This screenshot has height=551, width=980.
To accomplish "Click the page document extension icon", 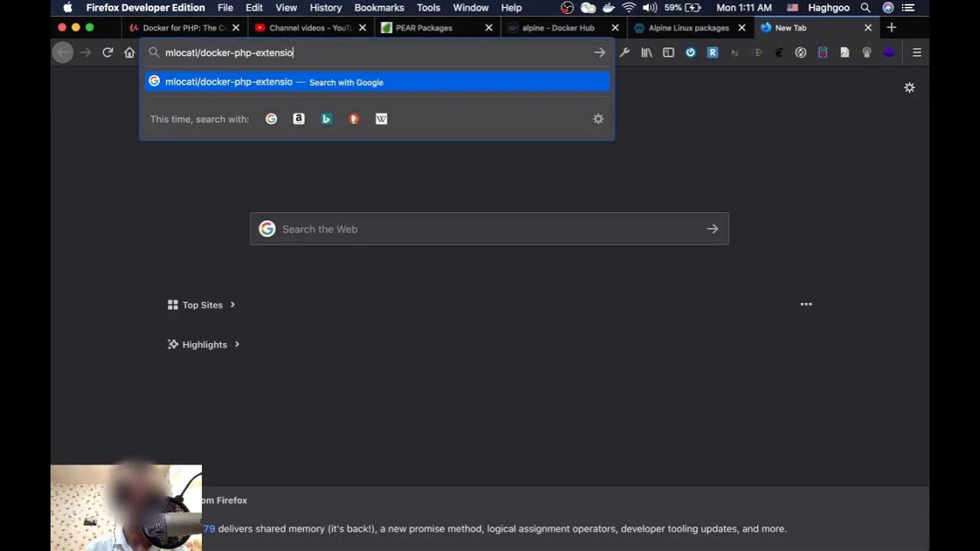I will [x=844, y=53].
